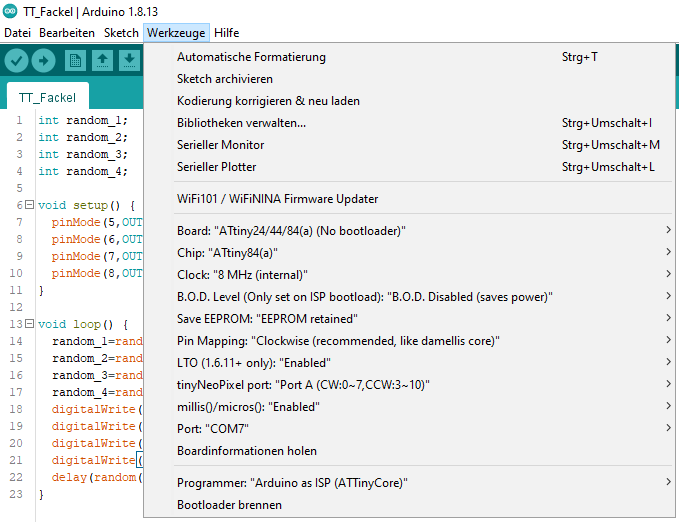Image resolution: width=679 pixels, height=522 pixels.
Task: Click line number 12 in gutter
Action: [16, 307]
